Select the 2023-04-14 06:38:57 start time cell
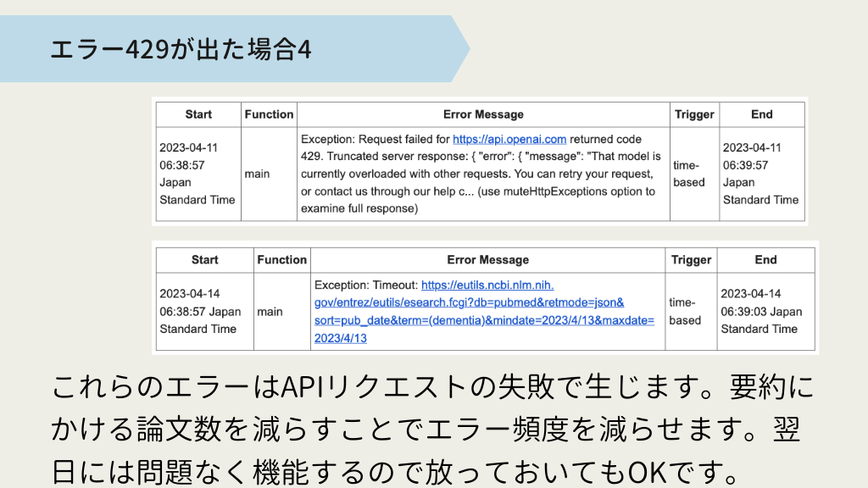868x488 pixels. (201, 311)
